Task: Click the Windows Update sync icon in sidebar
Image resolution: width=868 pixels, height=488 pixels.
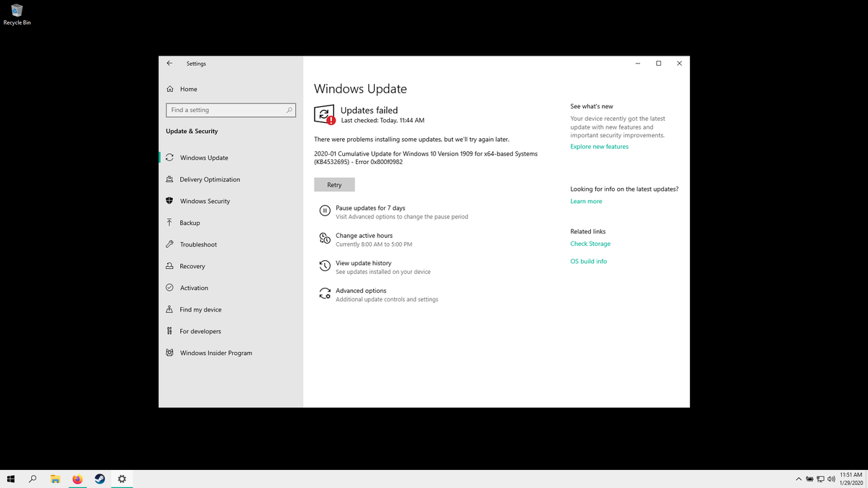Action: 169,158
